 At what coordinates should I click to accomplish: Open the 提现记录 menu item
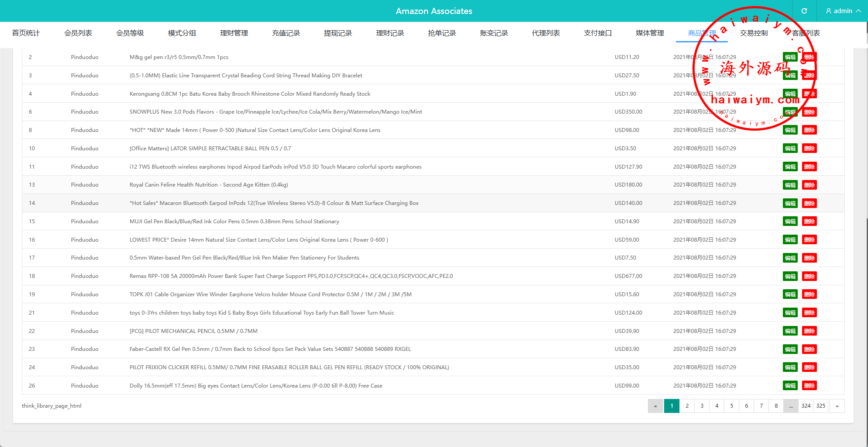coord(338,33)
